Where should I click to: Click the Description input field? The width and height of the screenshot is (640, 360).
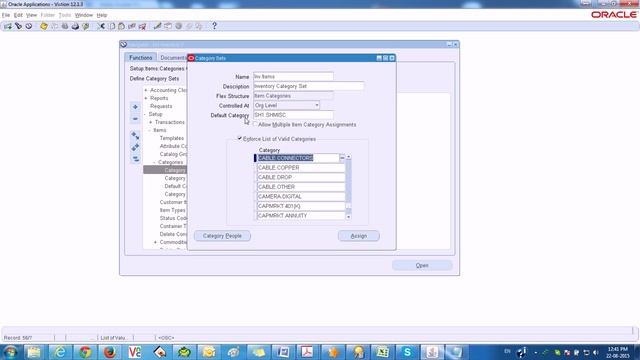pyautogui.click(x=308, y=86)
